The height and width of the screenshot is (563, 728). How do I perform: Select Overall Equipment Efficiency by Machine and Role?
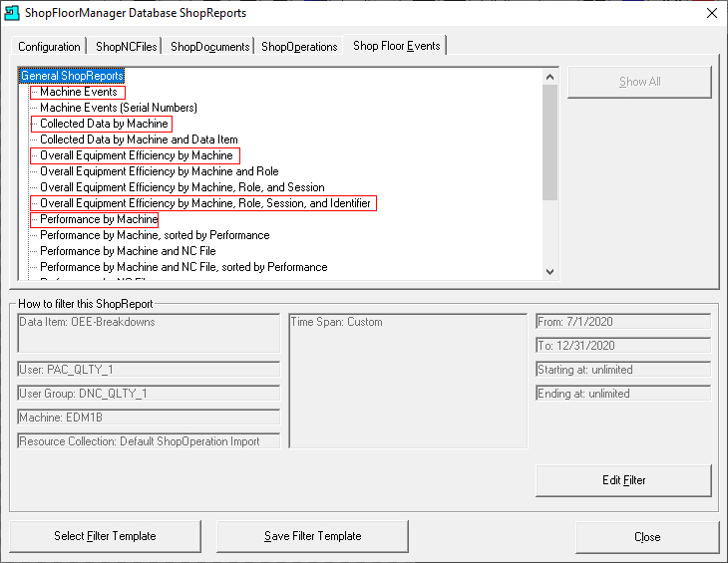pos(160,171)
